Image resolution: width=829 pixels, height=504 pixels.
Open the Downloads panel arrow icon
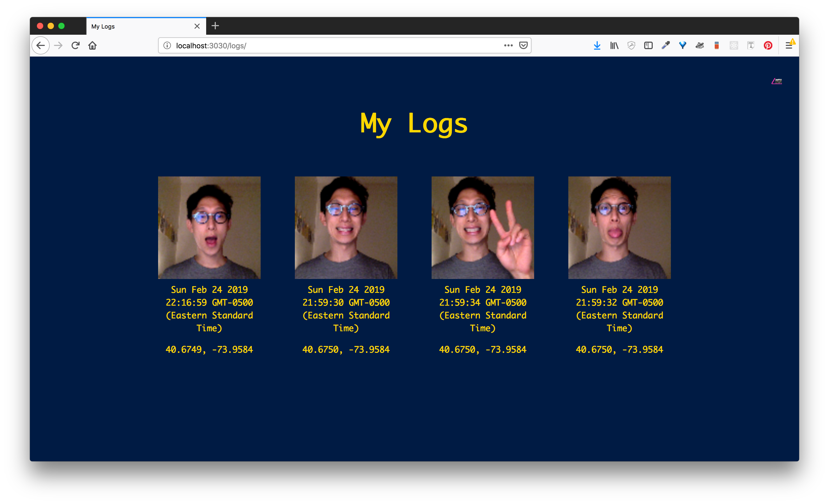pyautogui.click(x=597, y=45)
